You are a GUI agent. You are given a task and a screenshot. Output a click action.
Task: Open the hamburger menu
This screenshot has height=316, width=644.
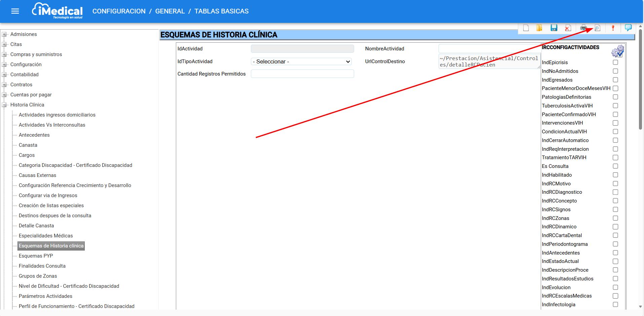pos(15,11)
